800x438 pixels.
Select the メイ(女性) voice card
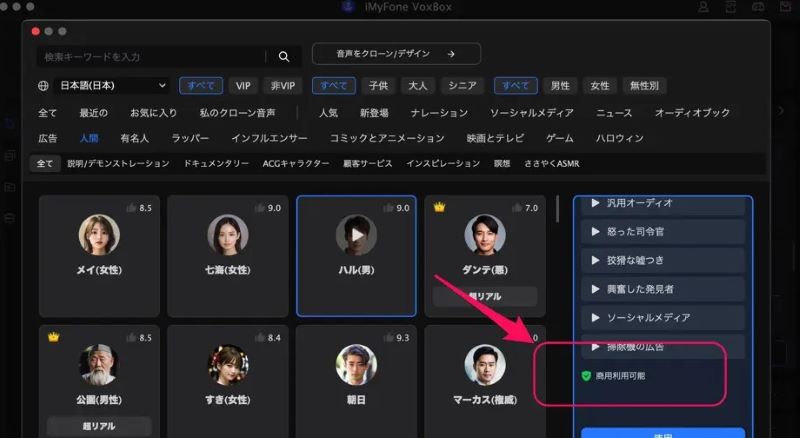click(99, 256)
